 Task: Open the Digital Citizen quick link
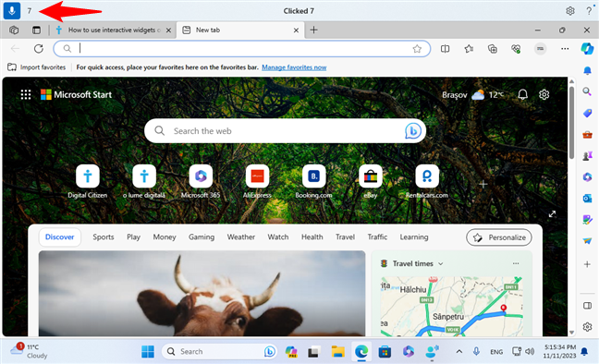pos(88,182)
